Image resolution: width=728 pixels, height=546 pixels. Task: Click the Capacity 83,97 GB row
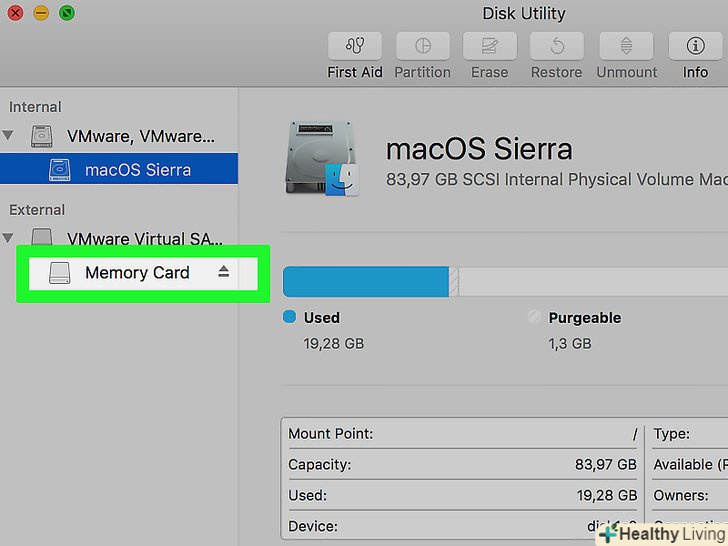coord(462,465)
